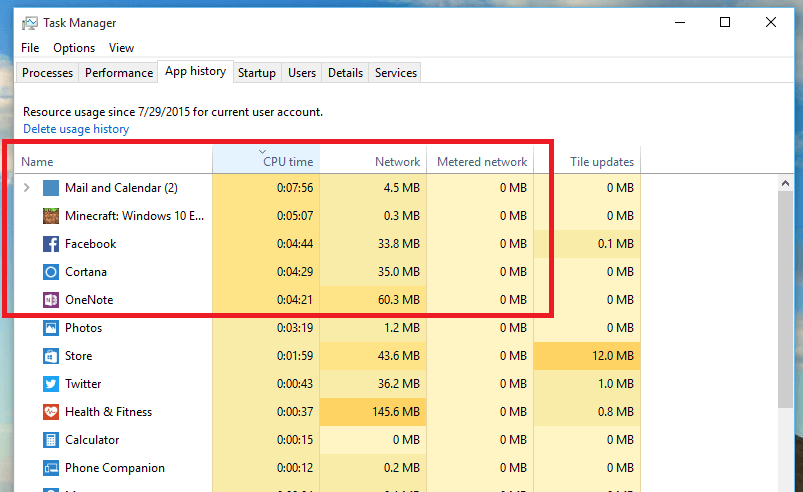Select the Phone Companion row name
Viewport: 803px width, 492px height.
pyautogui.click(x=115, y=468)
